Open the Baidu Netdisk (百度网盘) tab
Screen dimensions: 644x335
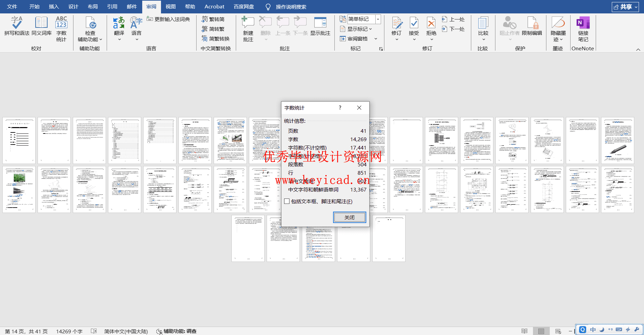[x=244, y=7]
